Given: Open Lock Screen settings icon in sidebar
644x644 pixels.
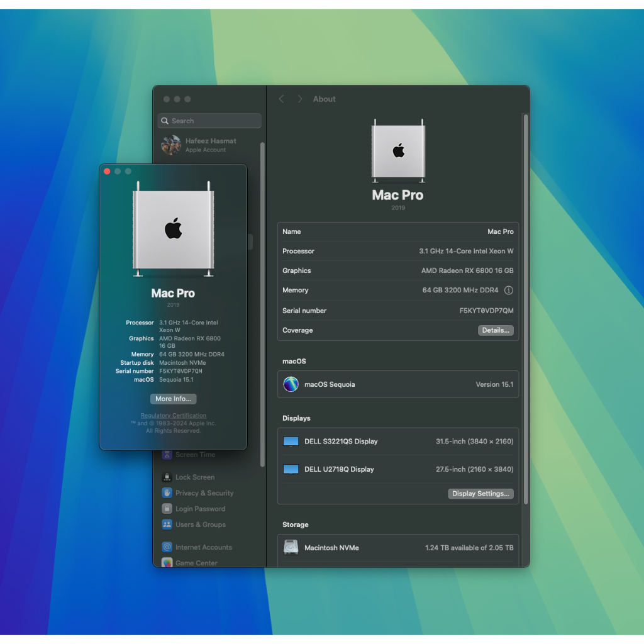Looking at the screenshot, I should pyautogui.click(x=167, y=477).
